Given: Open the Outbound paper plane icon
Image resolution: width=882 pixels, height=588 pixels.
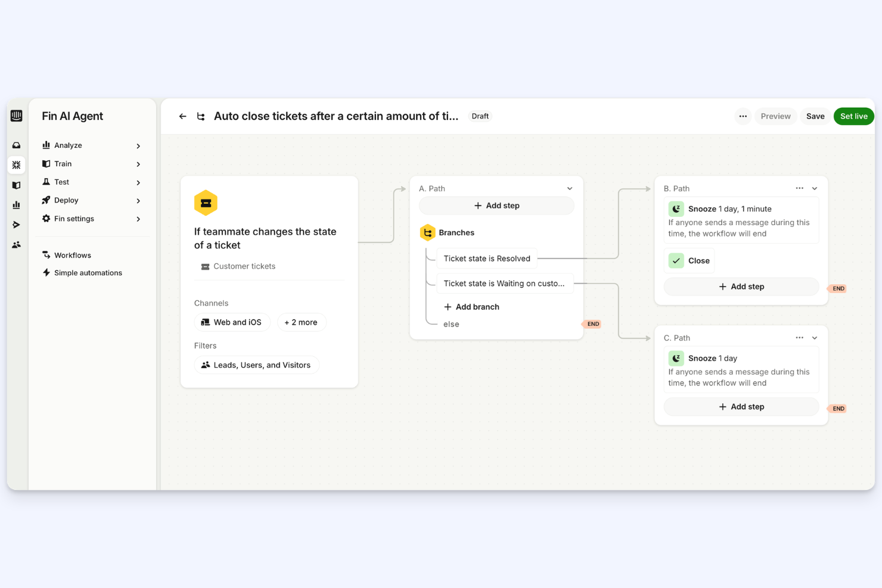Looking at the screenshot, I should pyautogui.click(x=16, y=225).
